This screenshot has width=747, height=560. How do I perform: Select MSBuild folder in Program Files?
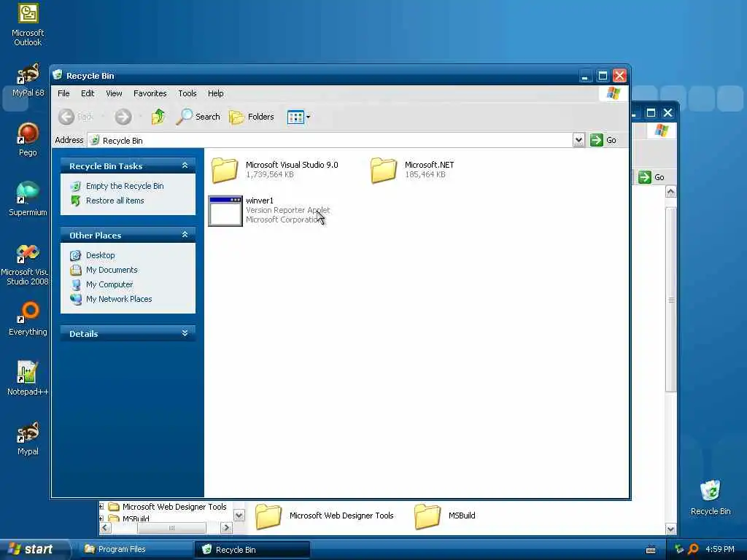pos(445,516)
